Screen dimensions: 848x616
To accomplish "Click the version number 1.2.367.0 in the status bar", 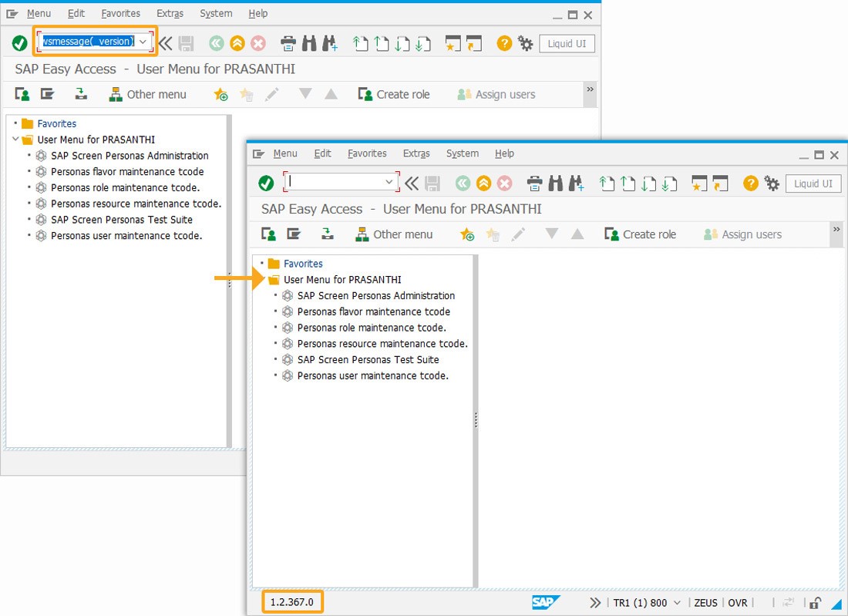I will click(292, 602).
